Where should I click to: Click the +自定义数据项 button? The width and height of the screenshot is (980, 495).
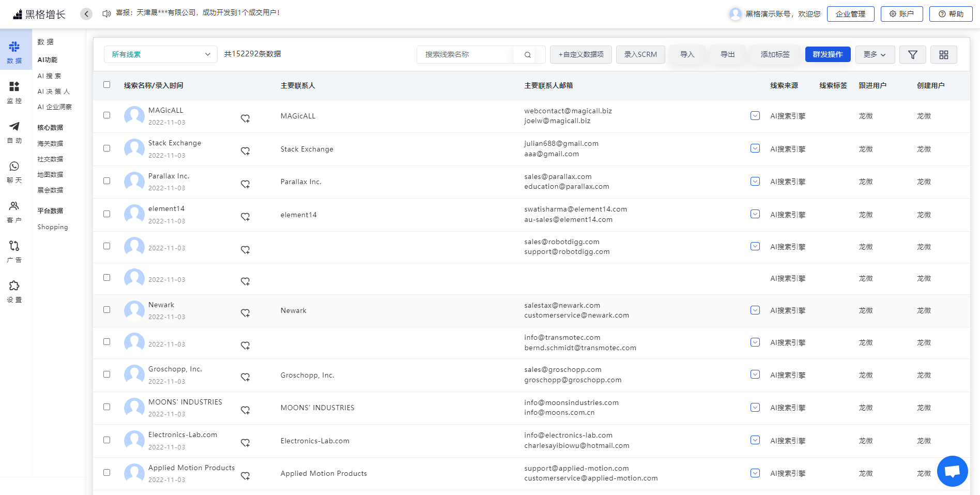pyautogui.click(x=581, y=54)
